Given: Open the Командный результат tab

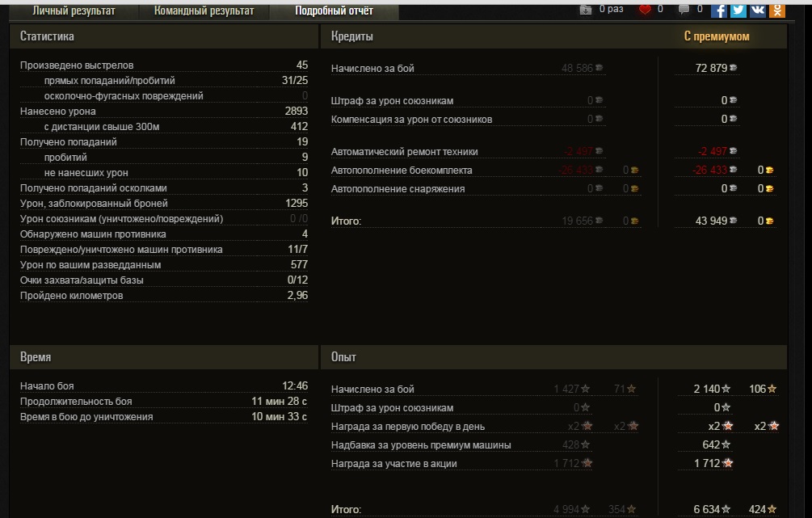Looking at the screenshot, I should click(x=204, y=11).
